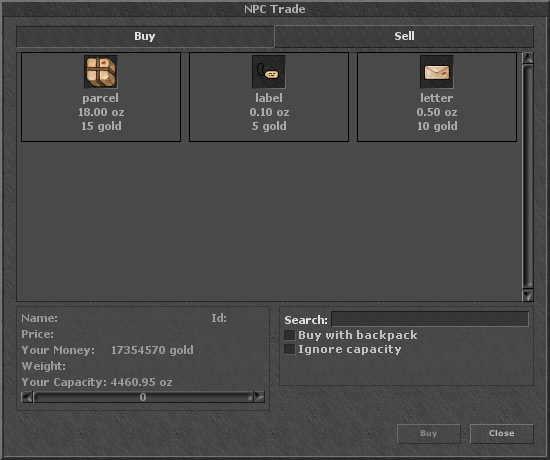Screen dimensions: 550x460
Task: Decrease amount with left slider arrow
Action: [27, 397]
